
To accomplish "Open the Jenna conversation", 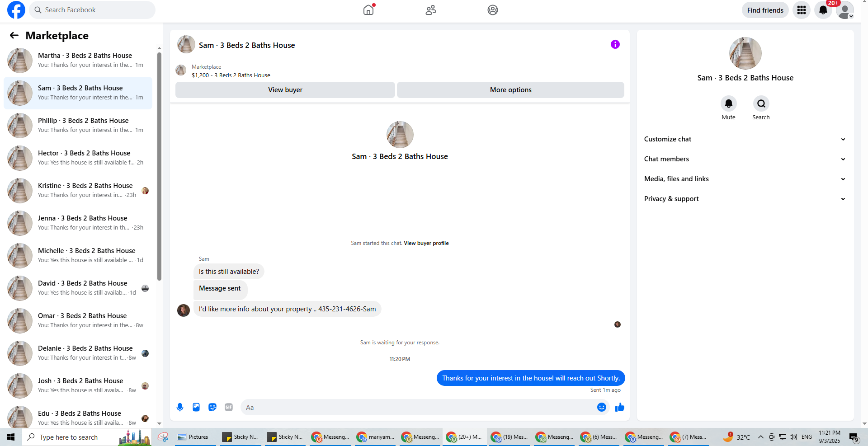I will [x=78, y=223].
